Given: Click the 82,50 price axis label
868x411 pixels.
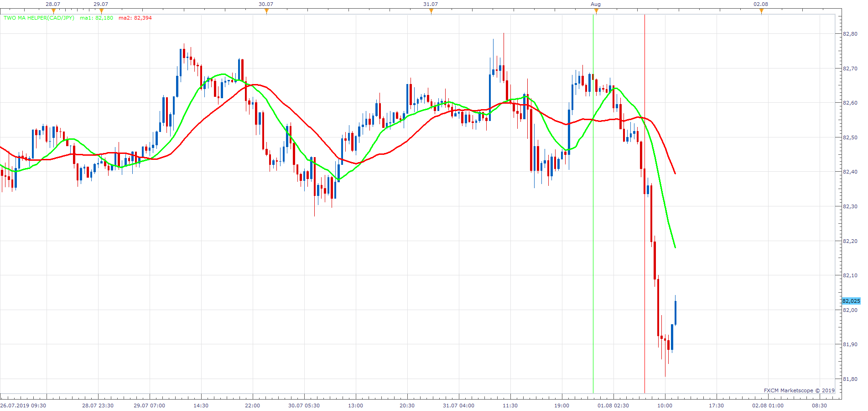Looking at the screenshot, I should tap(850, 137).
